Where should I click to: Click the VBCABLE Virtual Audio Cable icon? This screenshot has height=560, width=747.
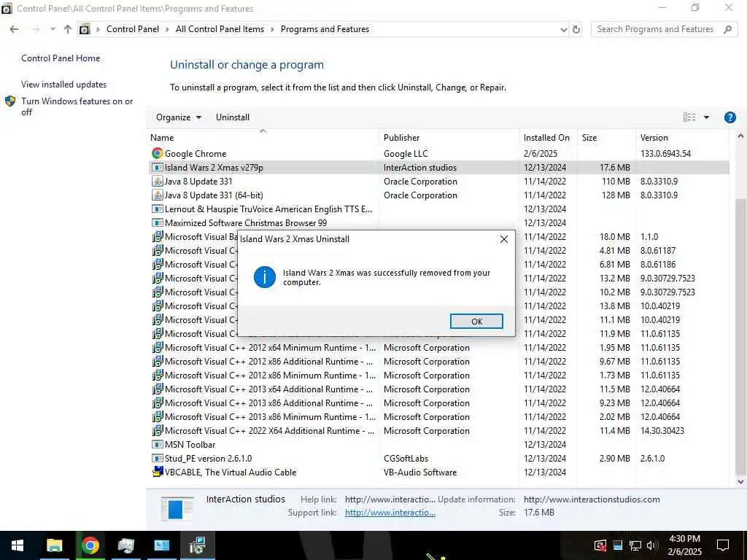pos(158,472)
